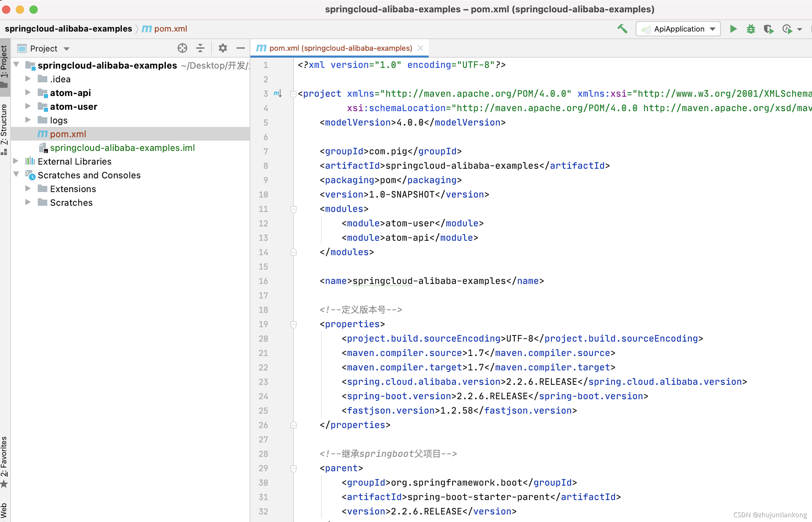Run ApiApplication with the green play button
Image resolution: width=812 pixels, height=522 pixels.
tap(733, 29)
